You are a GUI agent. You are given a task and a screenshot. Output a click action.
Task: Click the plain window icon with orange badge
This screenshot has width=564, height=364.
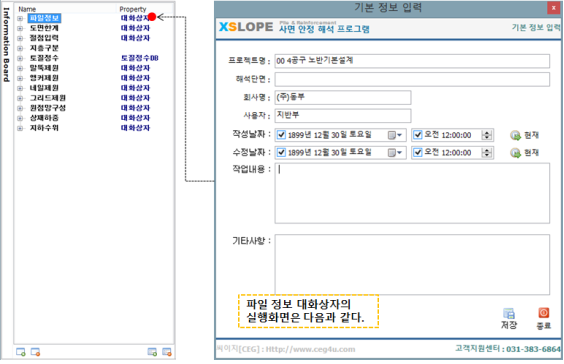pos(35,352)
